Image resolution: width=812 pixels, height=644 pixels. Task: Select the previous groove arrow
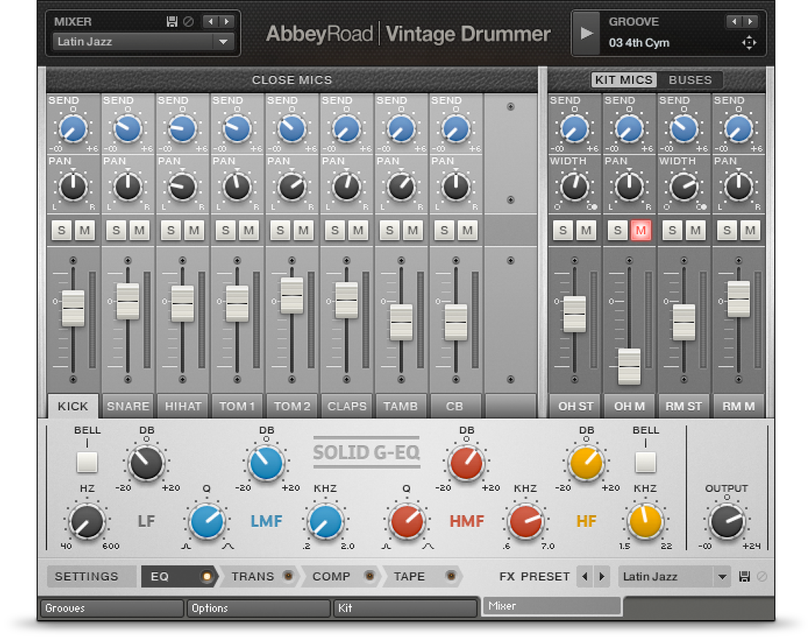pyautogui.click(x=733, y=21)
